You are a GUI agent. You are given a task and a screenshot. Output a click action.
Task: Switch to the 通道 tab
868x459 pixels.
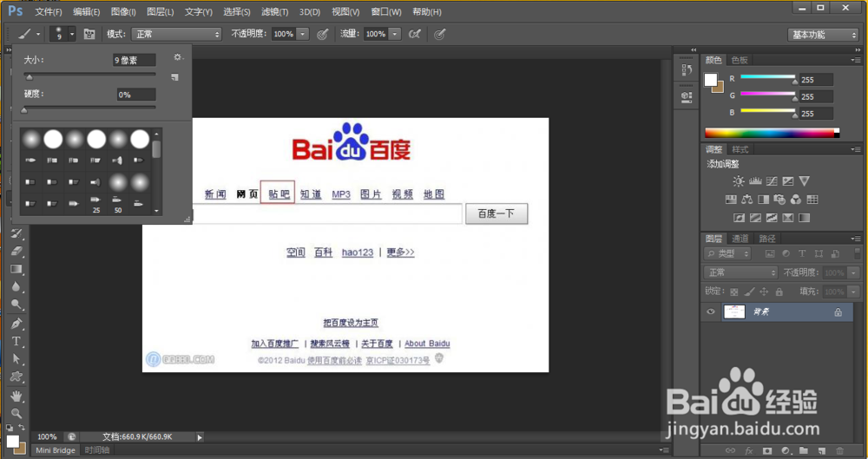pyautogui.click(x=740, y=239)
